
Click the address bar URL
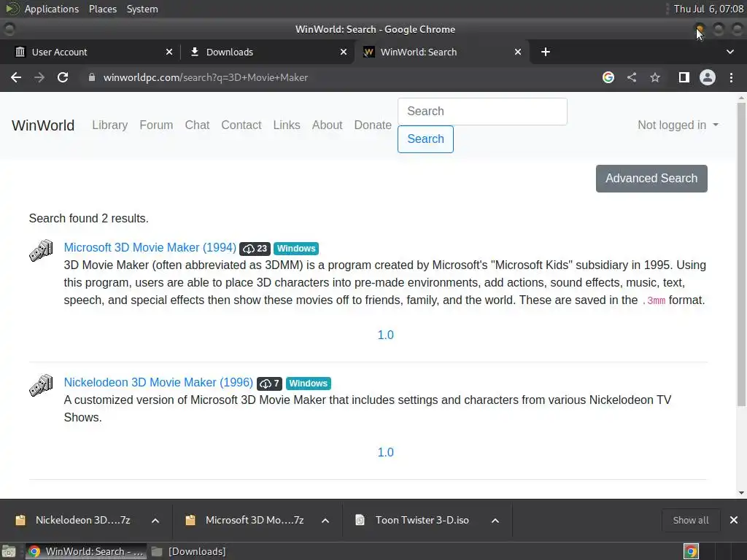[x=206, y=77]
